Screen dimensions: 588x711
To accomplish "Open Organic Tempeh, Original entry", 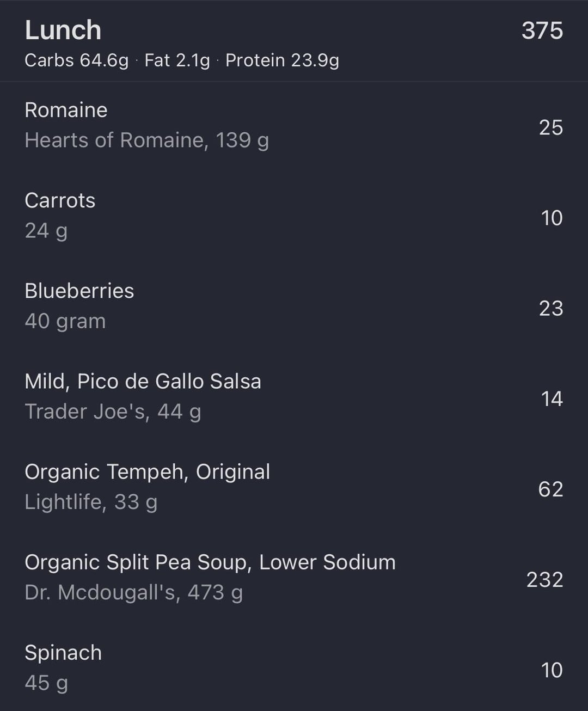I will tap(147, 471).
